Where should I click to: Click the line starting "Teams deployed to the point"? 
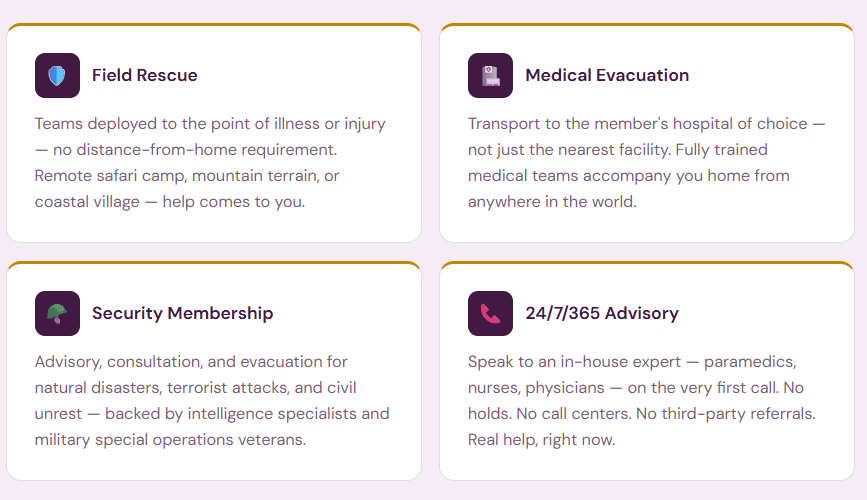(x=210, y=124)
